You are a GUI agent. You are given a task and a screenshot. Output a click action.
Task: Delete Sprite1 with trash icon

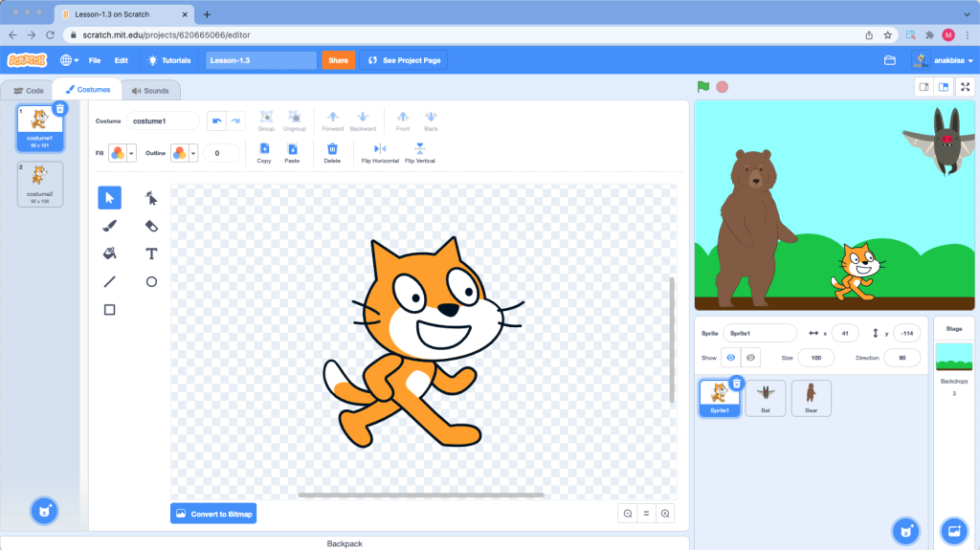736,384
